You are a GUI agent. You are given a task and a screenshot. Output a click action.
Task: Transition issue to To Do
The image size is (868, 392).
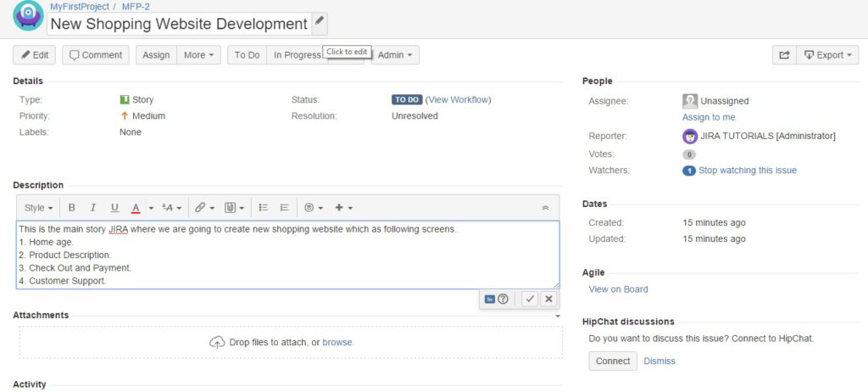(247, 55)
